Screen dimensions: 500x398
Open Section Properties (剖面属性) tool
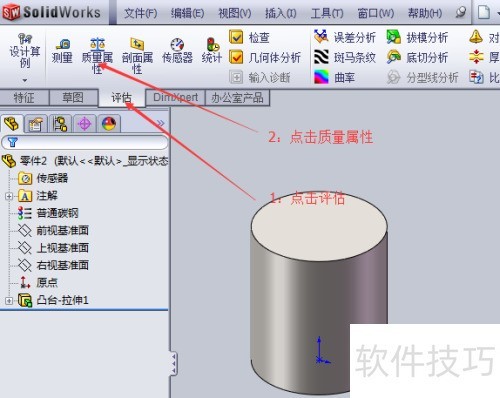pos(137,56)
